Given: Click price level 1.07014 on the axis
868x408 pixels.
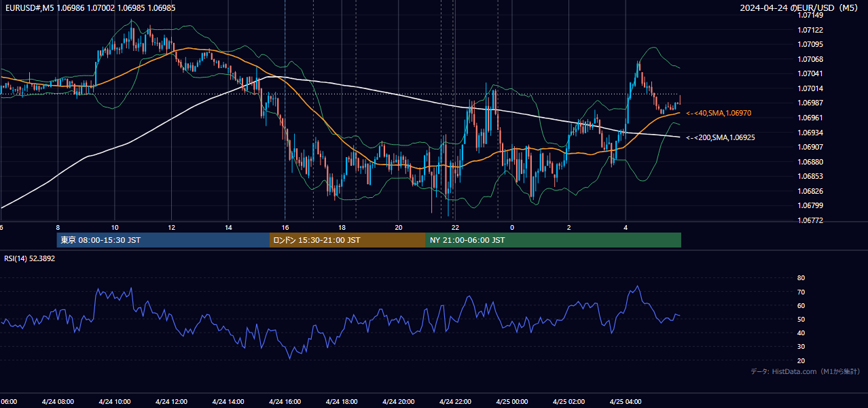Looking at the screenshot, I should (810, 88).
